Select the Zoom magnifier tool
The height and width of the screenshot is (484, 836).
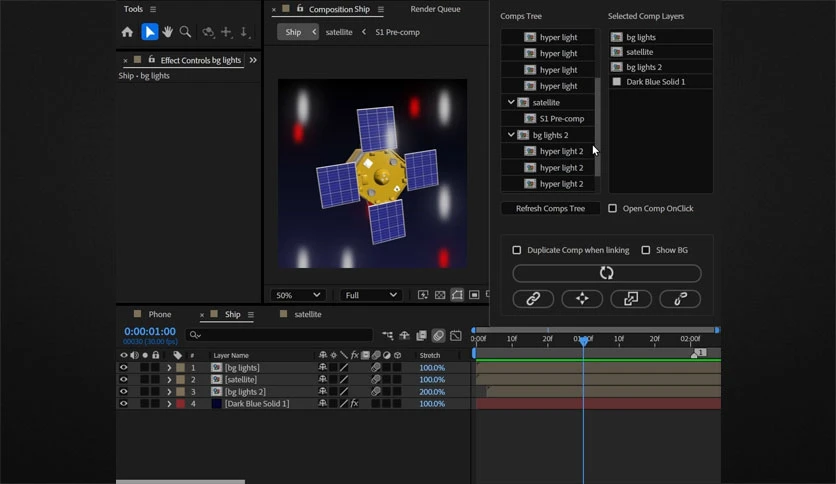point(185,32)
